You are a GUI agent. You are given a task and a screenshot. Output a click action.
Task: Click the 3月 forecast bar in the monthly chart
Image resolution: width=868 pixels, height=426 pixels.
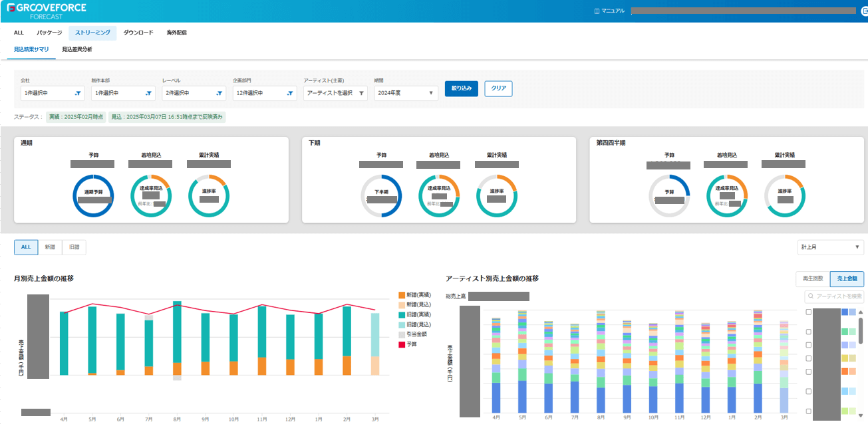tap(375, 344)
